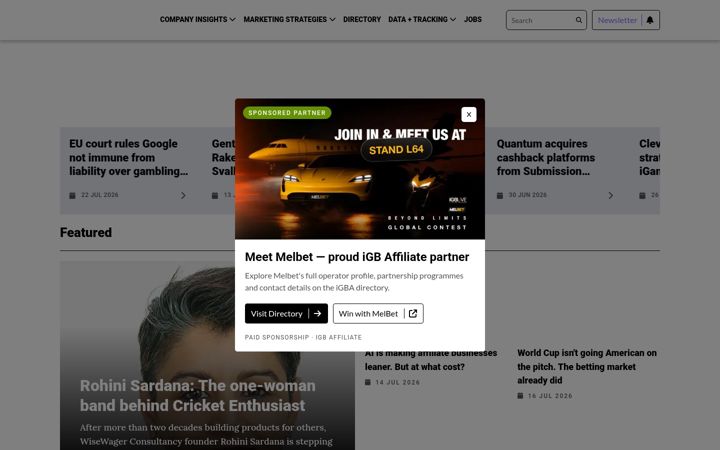Click the 'Explore Melbet's full operator profile' description

354,281
